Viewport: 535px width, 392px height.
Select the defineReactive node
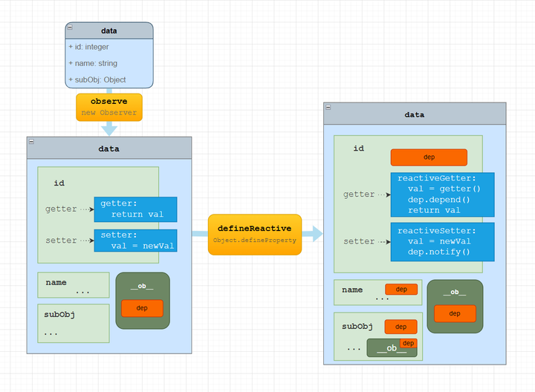point(255,235)
